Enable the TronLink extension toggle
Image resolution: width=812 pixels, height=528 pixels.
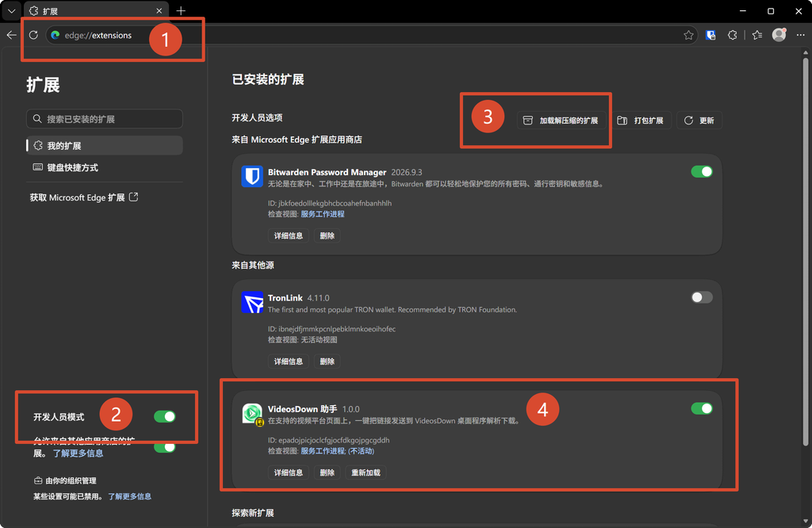pyautogui.click(x=702, y=297)
